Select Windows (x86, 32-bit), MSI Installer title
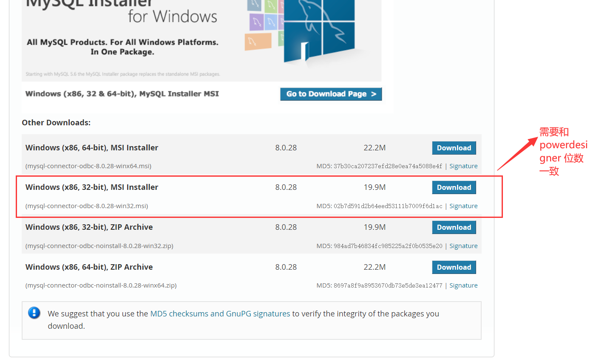 tap(92, 187)
